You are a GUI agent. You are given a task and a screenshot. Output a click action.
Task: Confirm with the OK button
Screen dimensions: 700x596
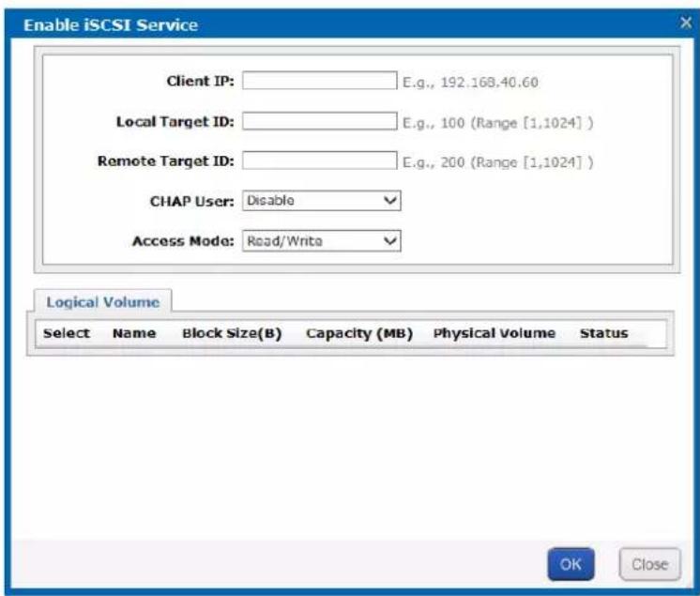point(571,564)
